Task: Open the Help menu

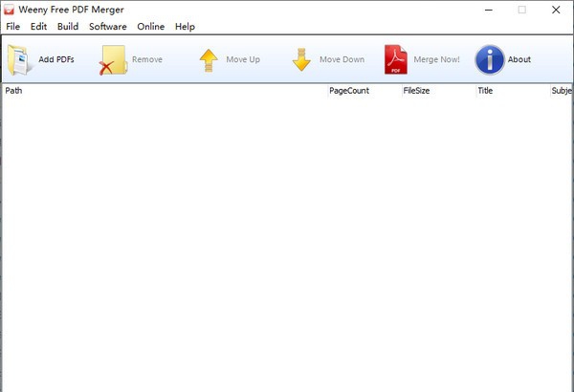Action: [x=185, y=27]
